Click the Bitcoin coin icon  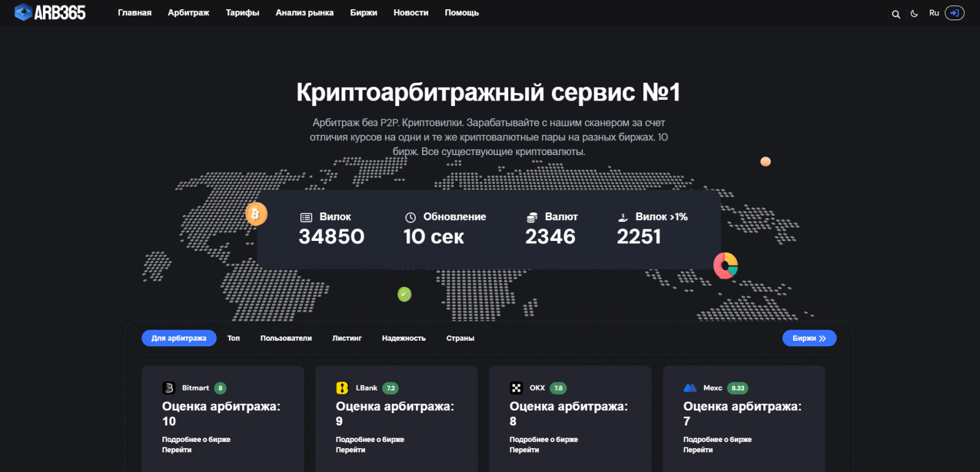pyautogui.click(x=256, y=214)
